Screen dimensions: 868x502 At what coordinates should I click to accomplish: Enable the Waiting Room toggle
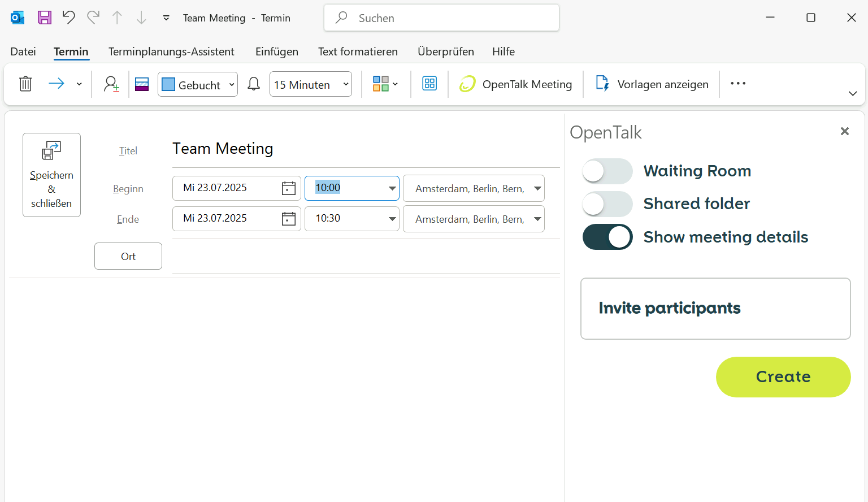[607, 171]
